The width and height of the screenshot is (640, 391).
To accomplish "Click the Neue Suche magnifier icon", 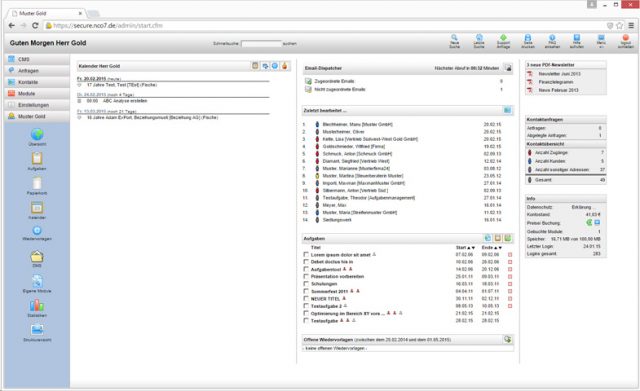I will pos(454,38).
